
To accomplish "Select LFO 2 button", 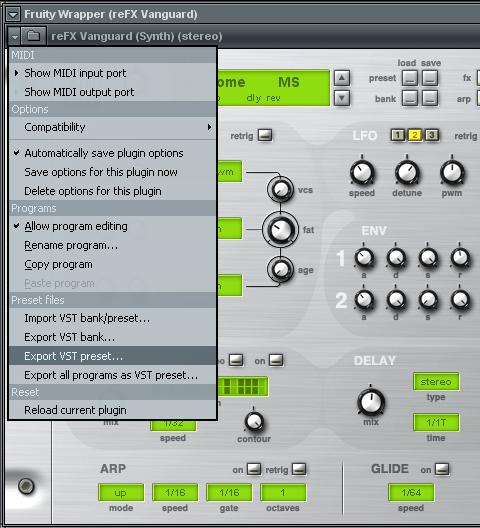I will click(415, 135).
